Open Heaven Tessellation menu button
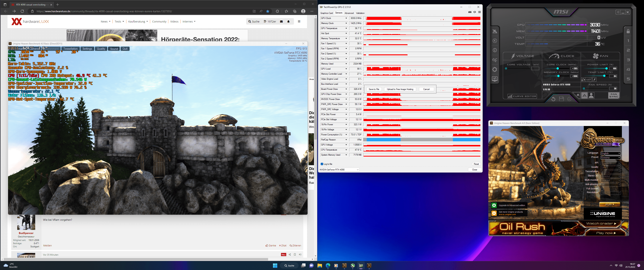This screenshot has width=644, height=270. coord(71,49)
